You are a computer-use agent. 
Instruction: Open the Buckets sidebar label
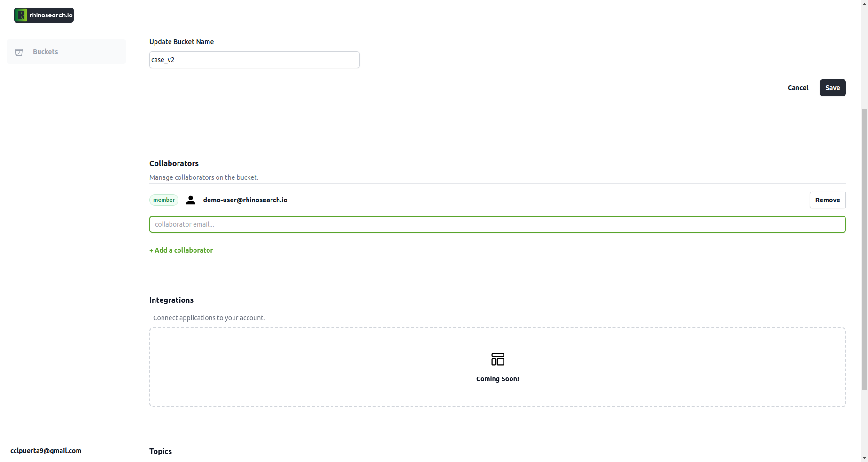tap(46, 52)
